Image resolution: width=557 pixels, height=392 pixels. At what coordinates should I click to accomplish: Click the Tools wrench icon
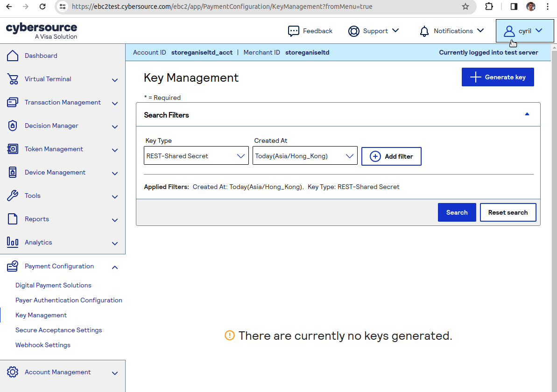click(x=13, y=196)
